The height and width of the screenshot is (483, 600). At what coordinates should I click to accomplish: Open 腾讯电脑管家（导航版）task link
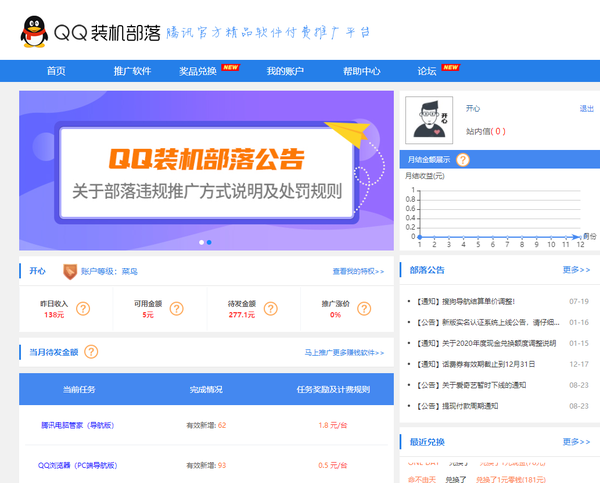point(77,425)
